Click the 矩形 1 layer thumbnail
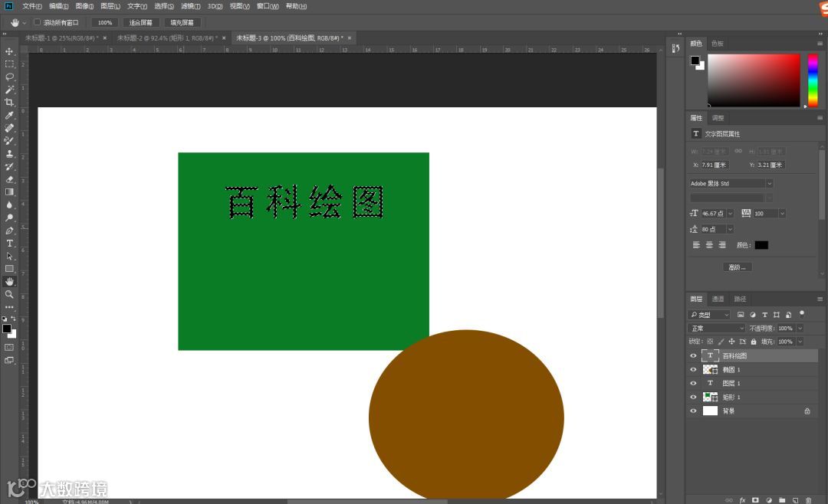Screen dimensions: 828x504 pyautogui.click(x=710, y=397)
